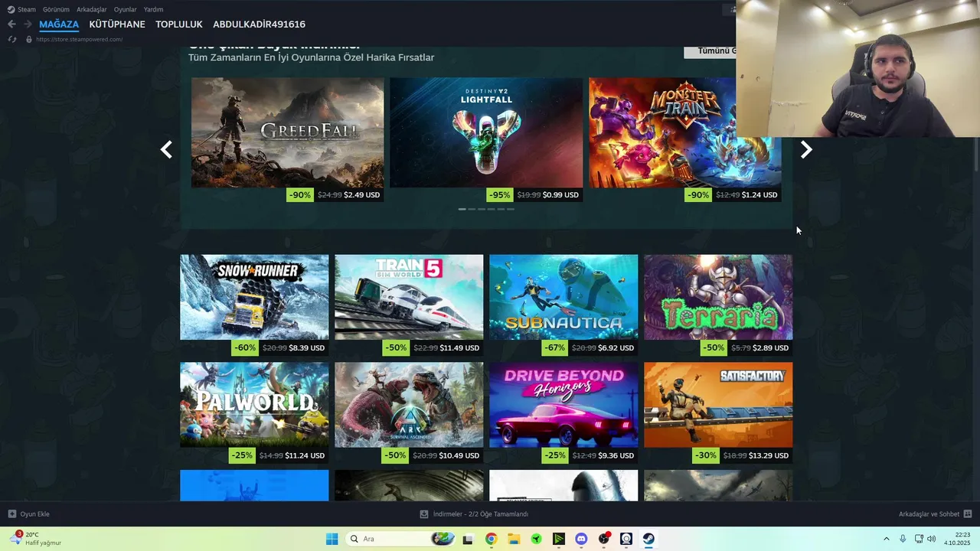Open volume control from the system tray
This screenshot has width=980, height=551.
[932, 539]
